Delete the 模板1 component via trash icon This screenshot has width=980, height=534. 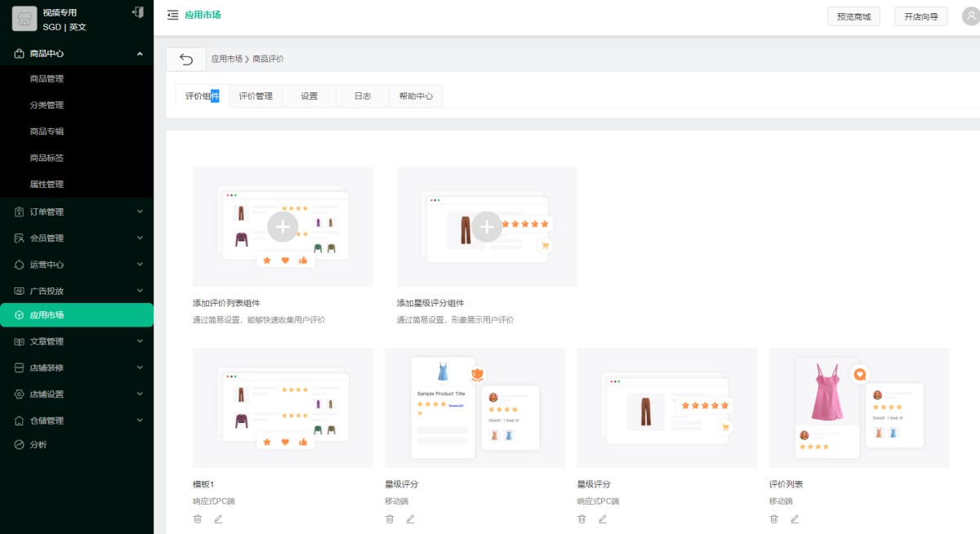(x=198, y=518)
